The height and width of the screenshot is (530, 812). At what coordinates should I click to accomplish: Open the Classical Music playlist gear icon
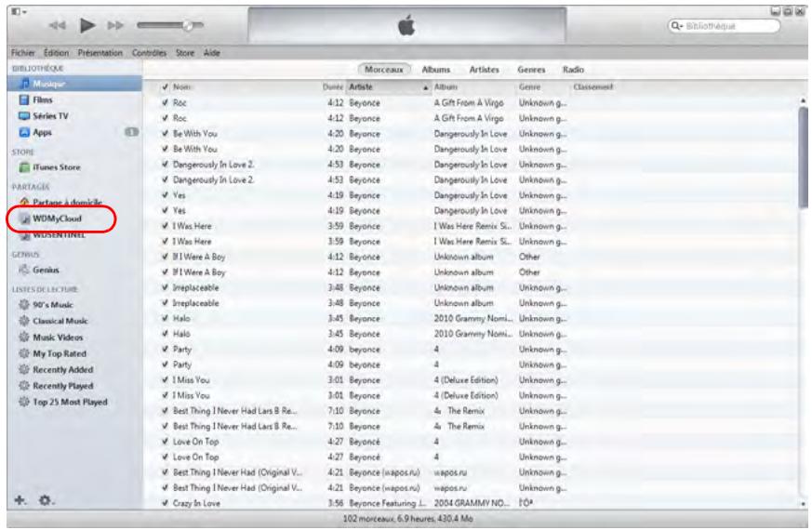pos(24,321)
